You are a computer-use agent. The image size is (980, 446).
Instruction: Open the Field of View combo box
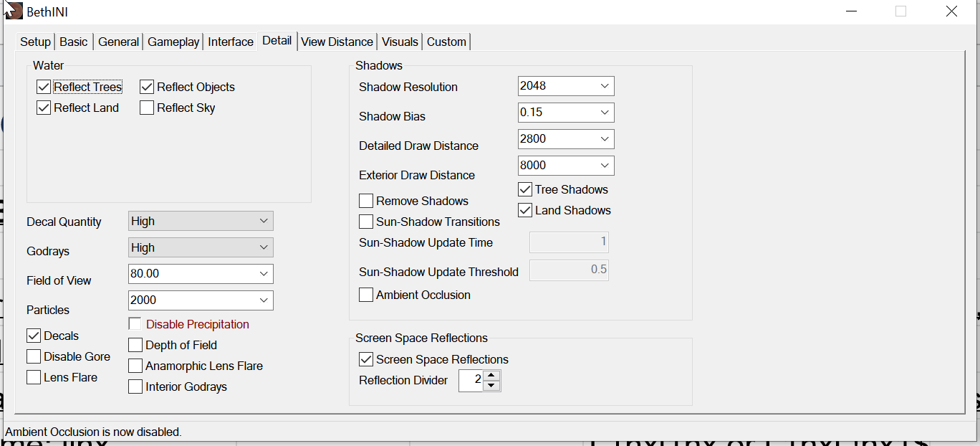[201, 273]
